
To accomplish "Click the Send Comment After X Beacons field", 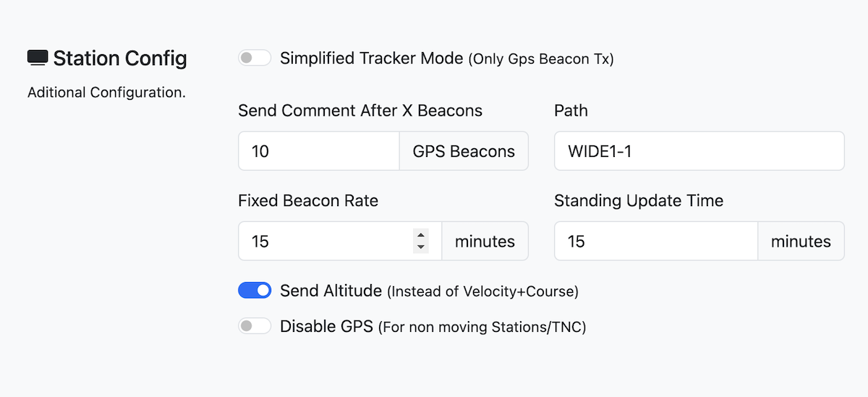I will (318, 151).
